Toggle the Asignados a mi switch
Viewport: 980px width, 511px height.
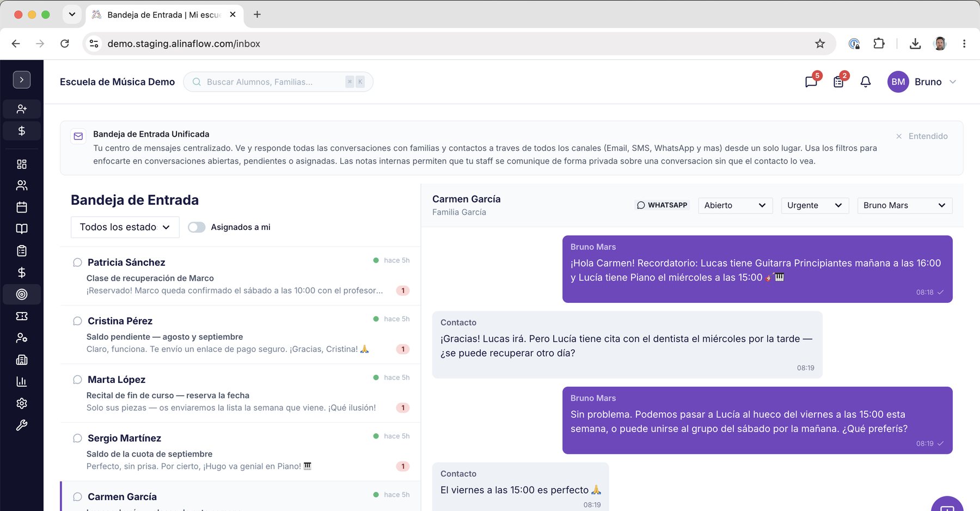coord(197,227)
